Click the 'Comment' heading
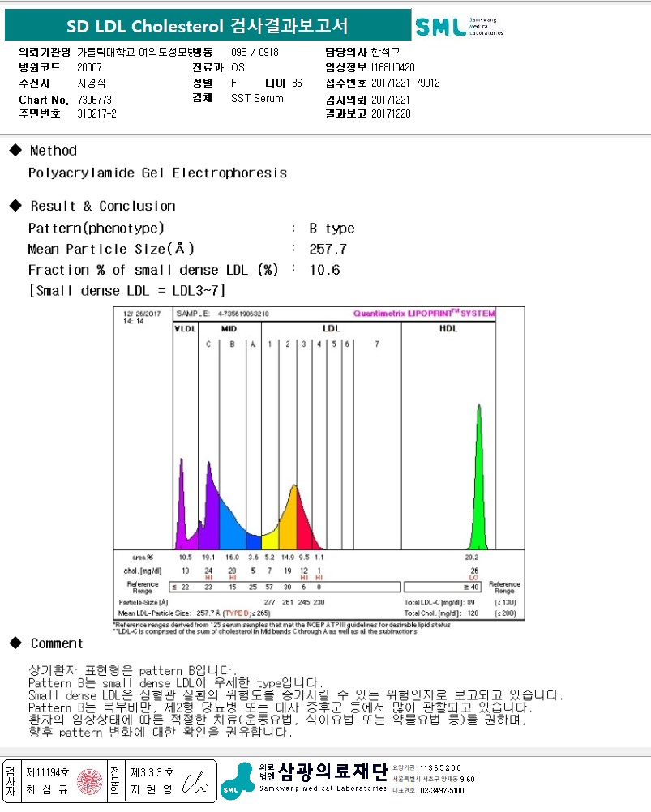 [x=57, y=643]
